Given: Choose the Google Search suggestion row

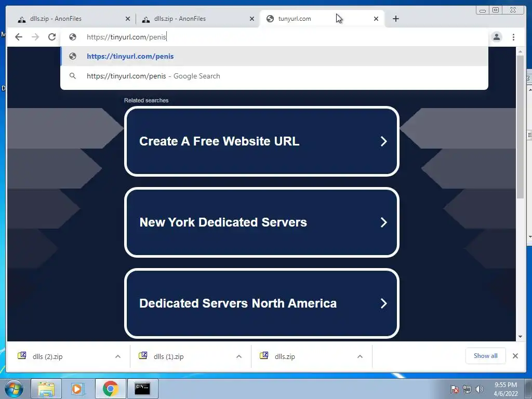Looking at the screenshot, I should [x=274, y=76].
